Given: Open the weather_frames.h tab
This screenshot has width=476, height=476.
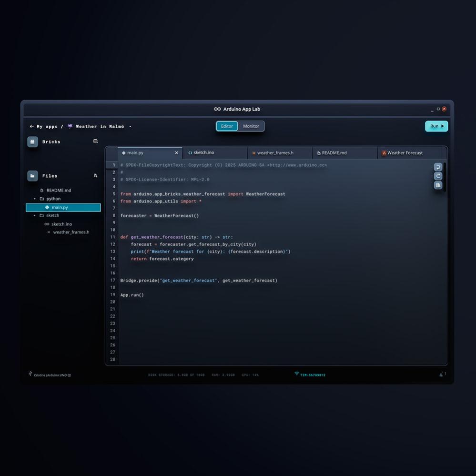Looking at the screenshot, I should [x=275, y=153].
